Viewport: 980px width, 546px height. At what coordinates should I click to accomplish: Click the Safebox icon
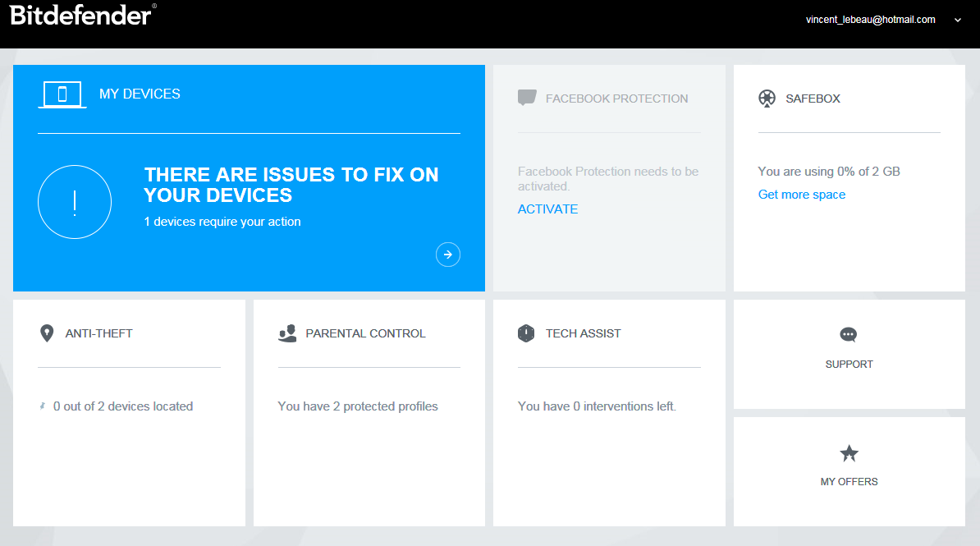click(767, 99)
